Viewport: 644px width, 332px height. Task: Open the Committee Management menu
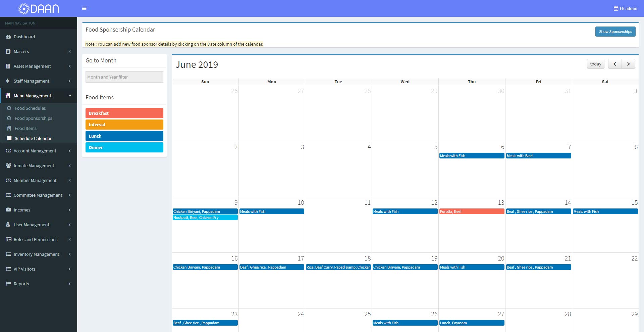pos(39,195)
